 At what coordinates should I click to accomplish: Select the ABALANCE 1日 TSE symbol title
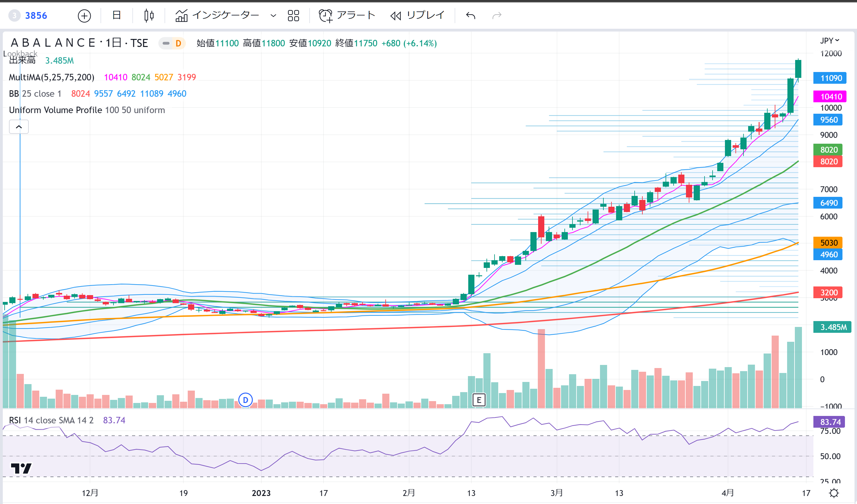(x=79, y=43)
